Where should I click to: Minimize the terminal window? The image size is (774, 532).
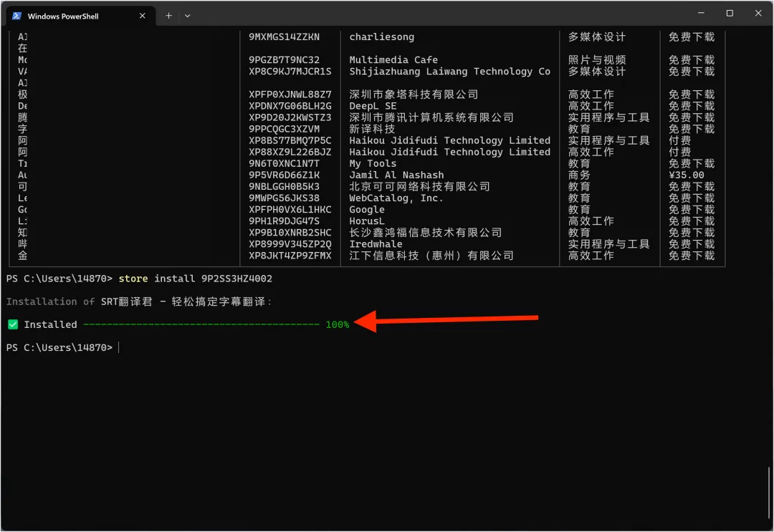(701, 13)
